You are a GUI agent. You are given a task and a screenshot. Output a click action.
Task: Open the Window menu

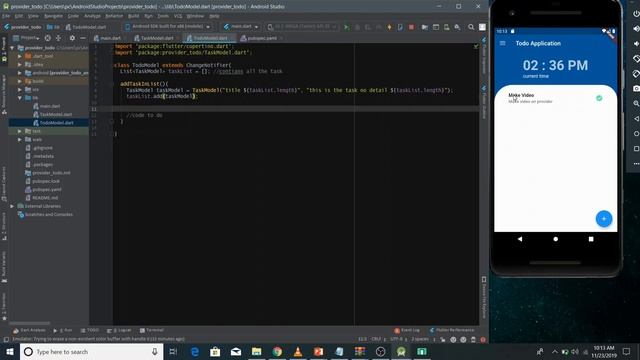pyautogui.click(x=195, y=16)
